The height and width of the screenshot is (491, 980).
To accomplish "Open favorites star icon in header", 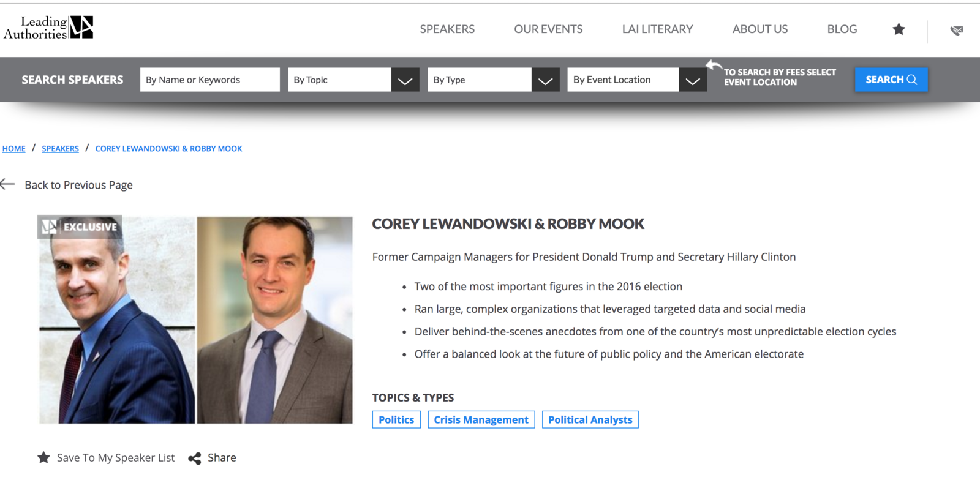I will [899, 29].
